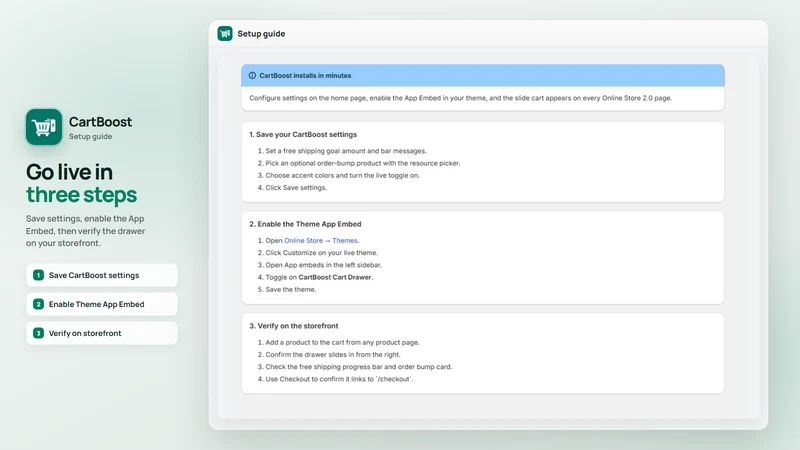Click the number 3 badge on Verify on storefront
This screenshot has height=450, width=800.
click(38, 333)
